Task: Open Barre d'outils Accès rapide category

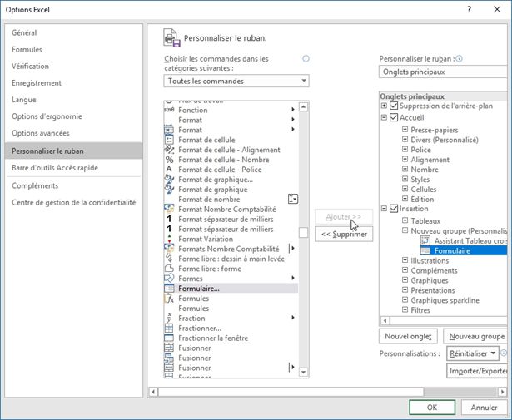Action: [x=74, y=168]
